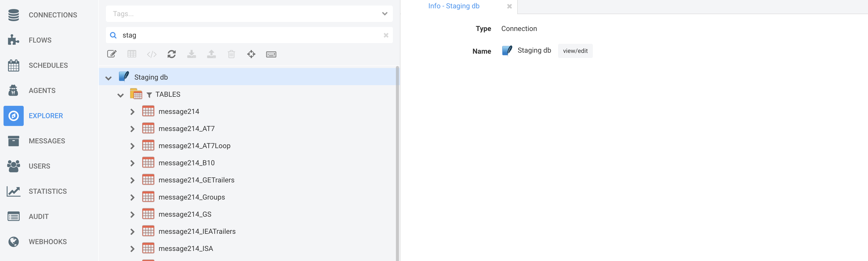Open the Agents icon

pos(13,91)
